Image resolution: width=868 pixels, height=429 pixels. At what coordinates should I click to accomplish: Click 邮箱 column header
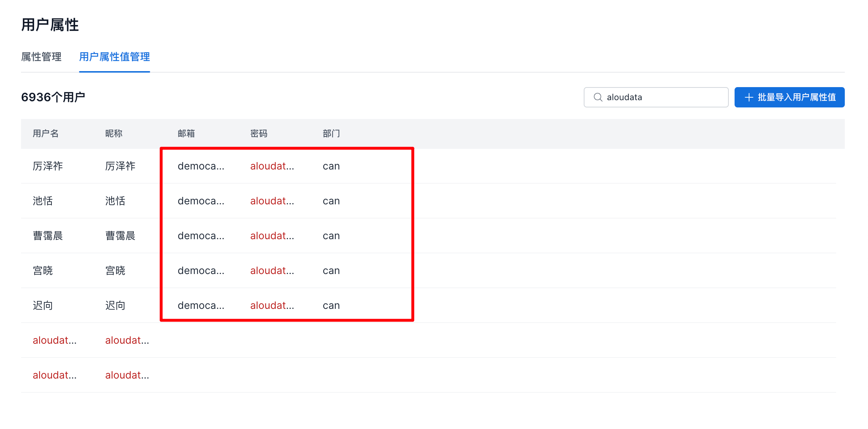(x=186, y=134)
